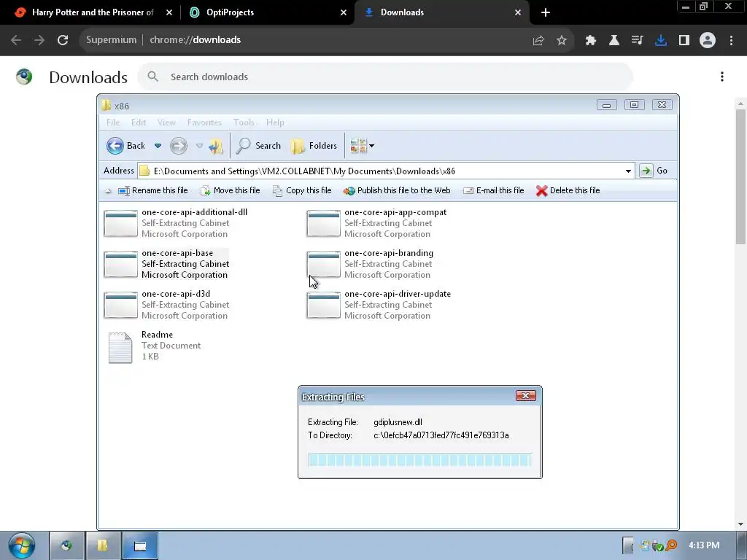The height and width of the screenshot is (560, 747).
Task: Close the Extracting Files dialog
Action: click(x=525, y=396)
